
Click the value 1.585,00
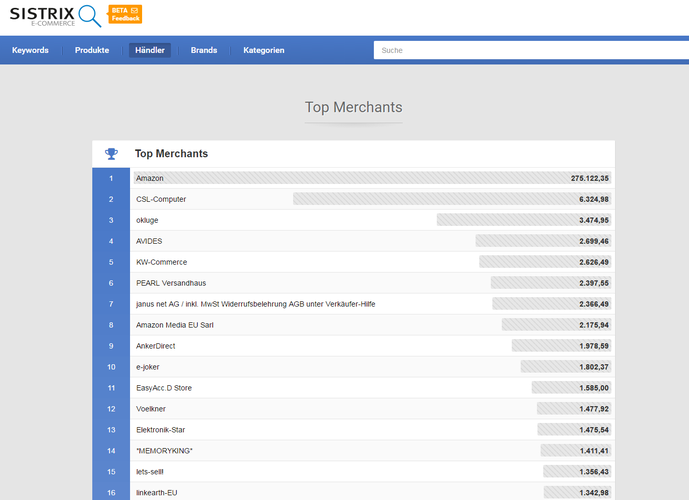click(x=594, y=388)
